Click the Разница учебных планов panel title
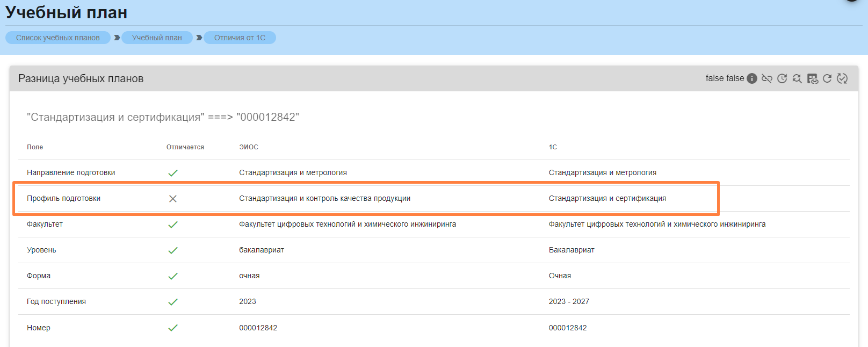Image resolution: width=868 pixels, height=347 pixels. (81, 78)
